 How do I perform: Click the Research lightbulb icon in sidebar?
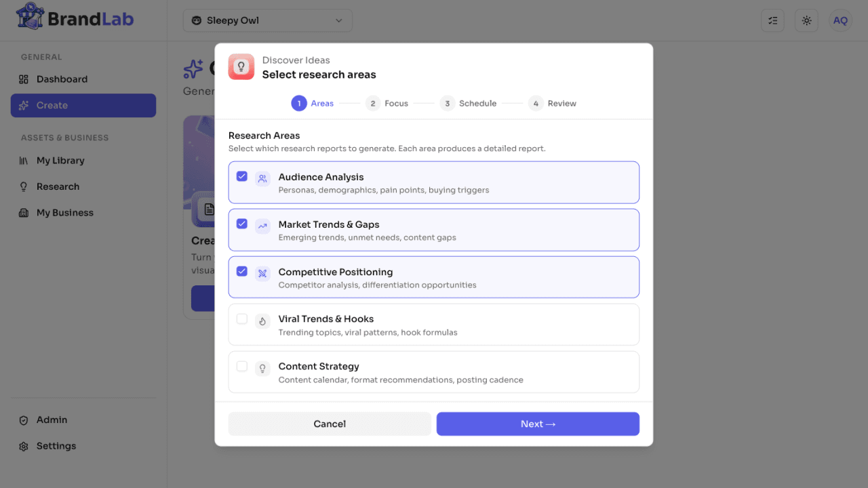point(24,186)
